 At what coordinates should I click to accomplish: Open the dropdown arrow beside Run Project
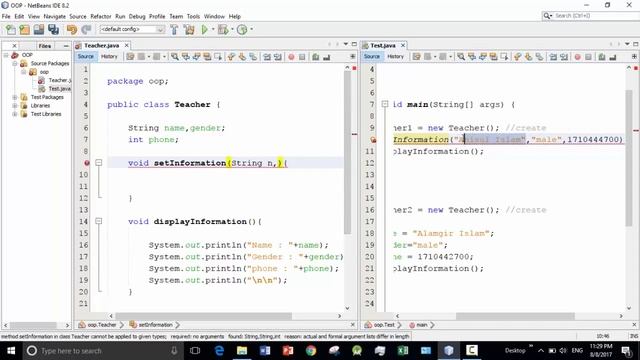pyautogui.click(x=213, y=29)
